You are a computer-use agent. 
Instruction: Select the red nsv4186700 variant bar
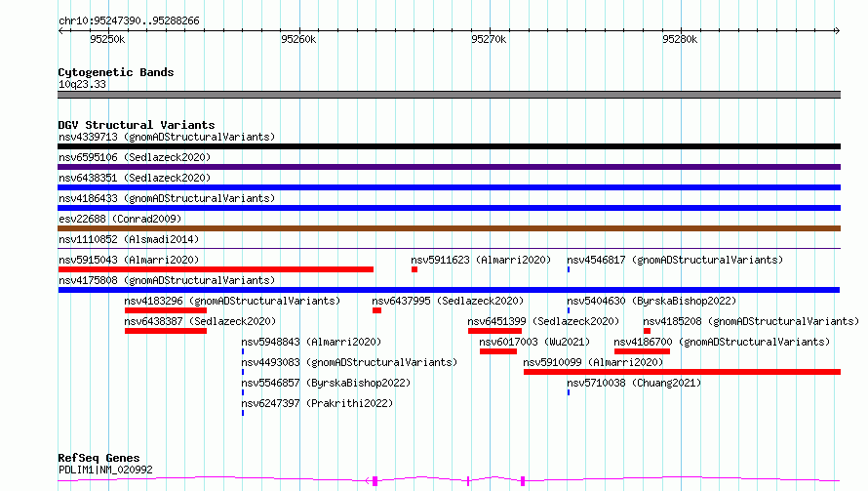click(x=642, y=351)
